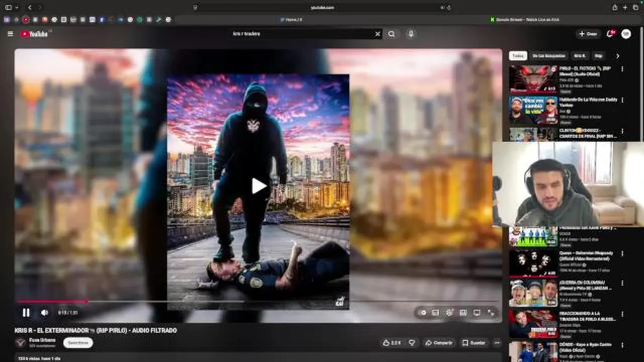
Task: Open the PIRLO El Ficticio video thumbnail
Action: point(533,79)
